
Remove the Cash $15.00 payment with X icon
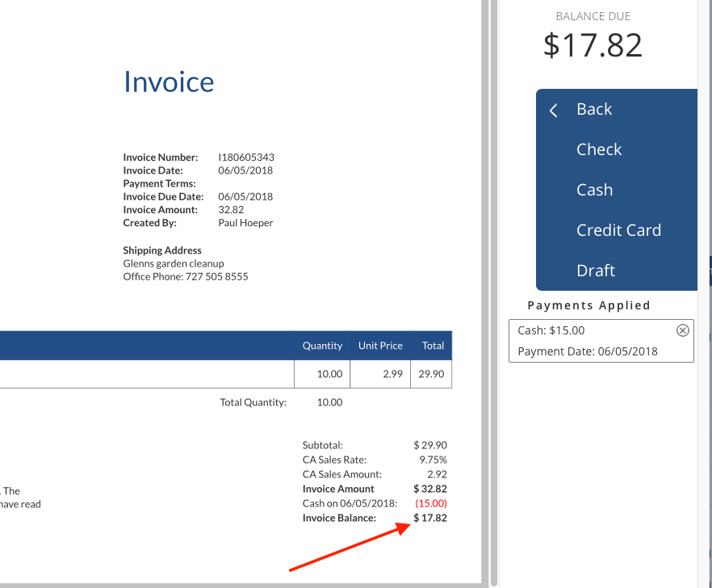tap(682, 330)
